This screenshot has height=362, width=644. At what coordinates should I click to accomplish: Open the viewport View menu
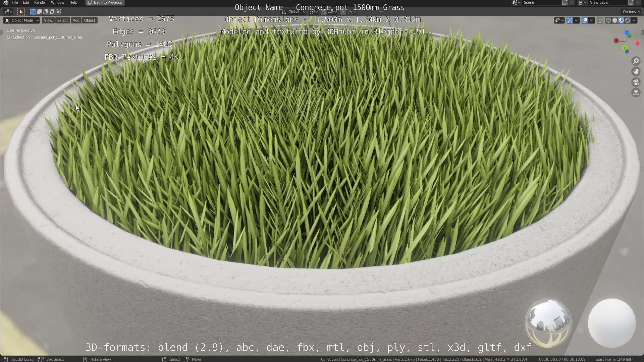coord(48,20)
